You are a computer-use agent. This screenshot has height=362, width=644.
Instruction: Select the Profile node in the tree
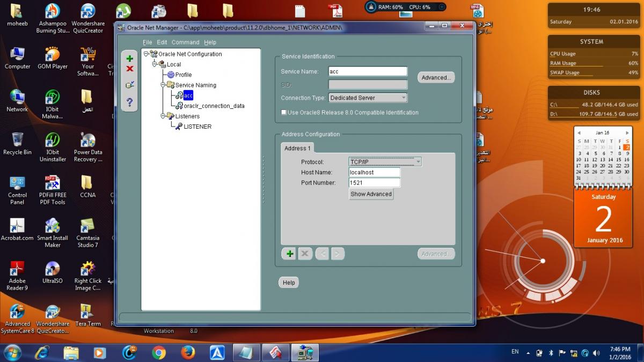[x=183, y=75]
